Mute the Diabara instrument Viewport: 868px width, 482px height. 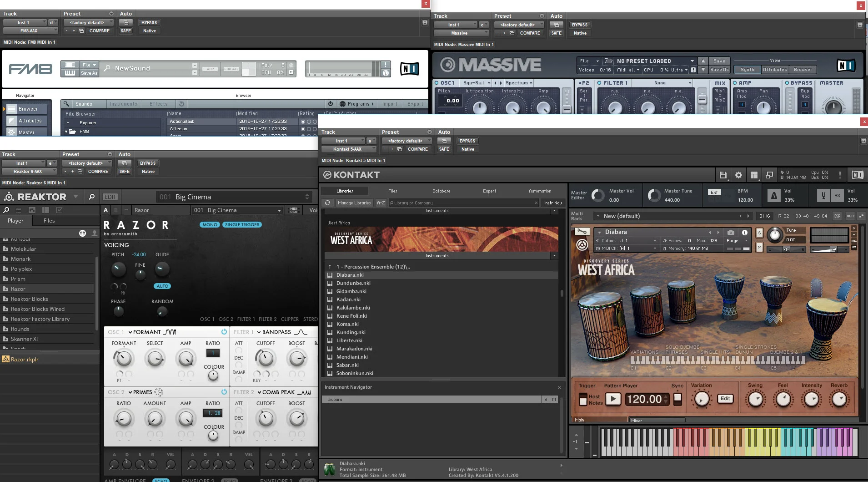point(759,247)
